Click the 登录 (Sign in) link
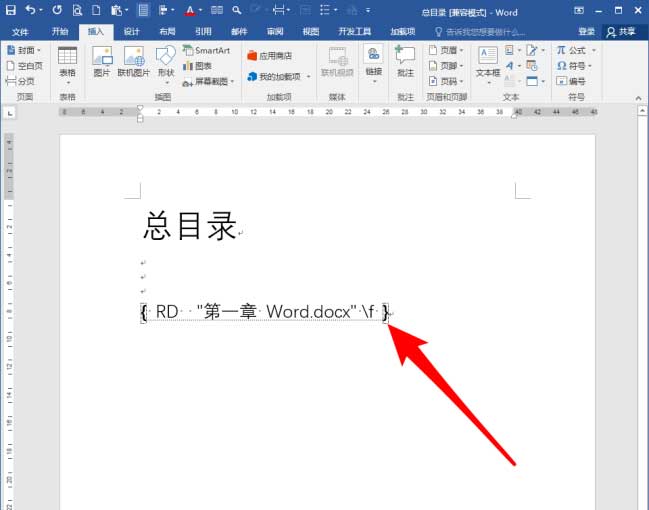 pos(587,31)
